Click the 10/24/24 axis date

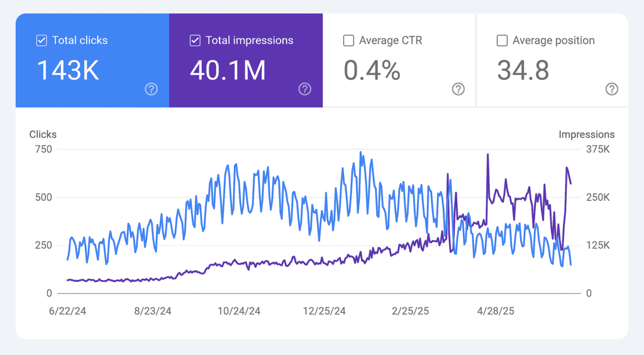[x=239, y=311]
